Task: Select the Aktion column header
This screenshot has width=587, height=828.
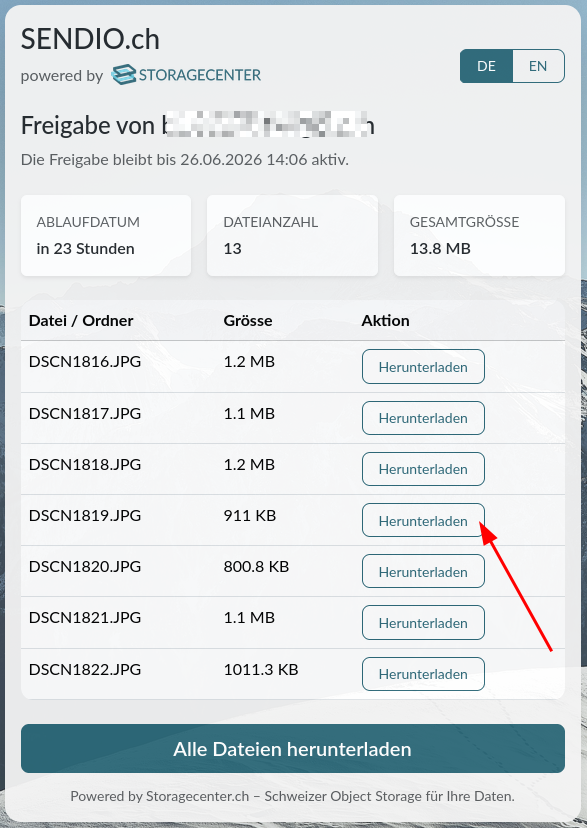Action: tap(385, 321)
